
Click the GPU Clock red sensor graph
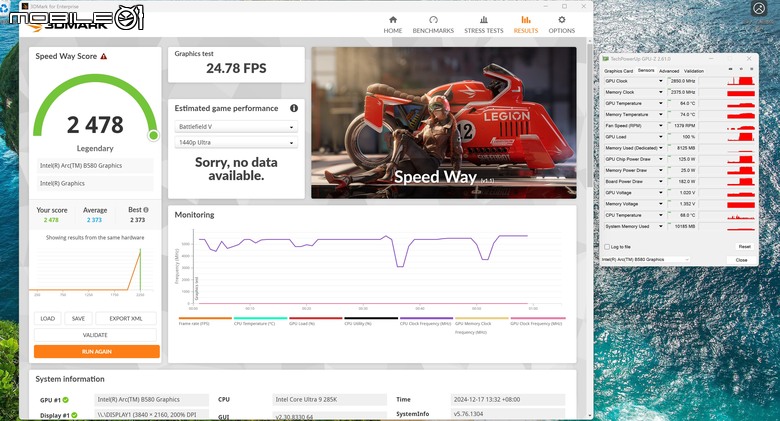coord(741,81)
